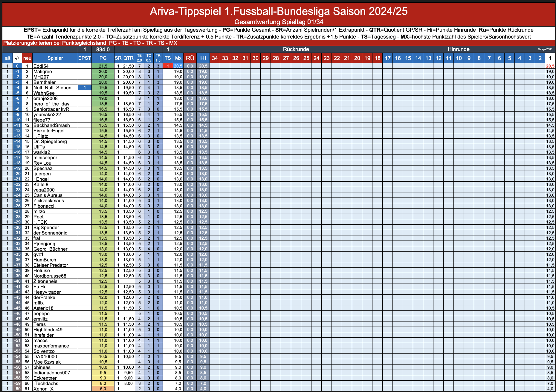
Task: Click matchday 18 column header
Action: pos(378,58)
